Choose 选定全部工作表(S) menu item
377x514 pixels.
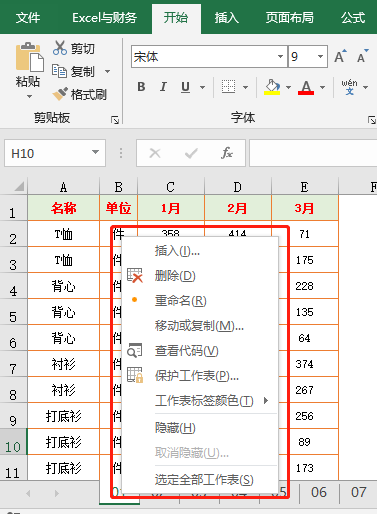point(200,480)
